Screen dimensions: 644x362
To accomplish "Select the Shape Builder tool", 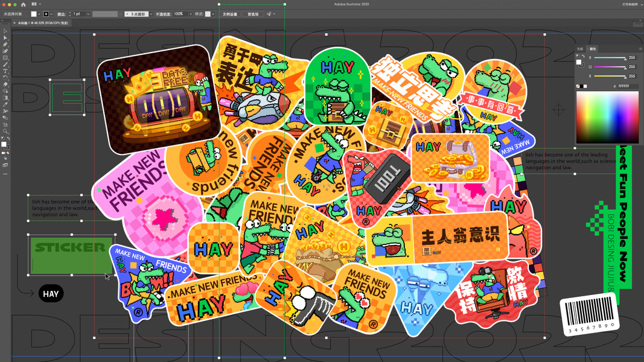I will coord(5,91).
